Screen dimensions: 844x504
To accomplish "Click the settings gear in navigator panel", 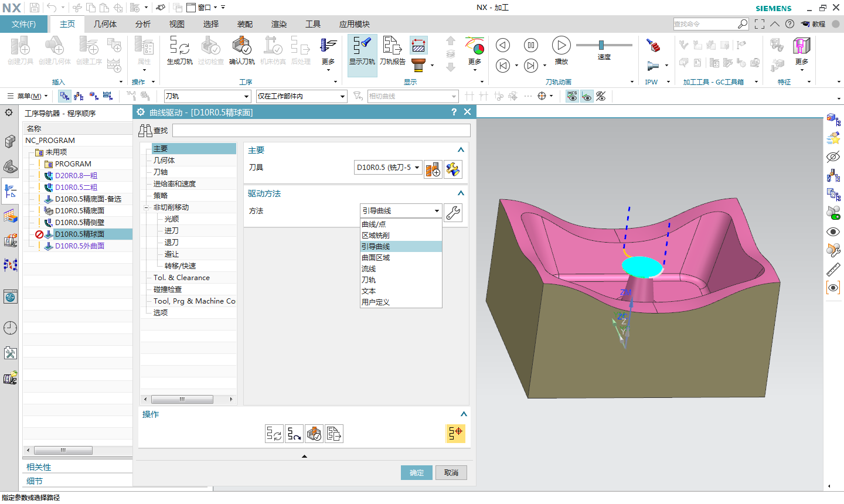I will 9,113.
